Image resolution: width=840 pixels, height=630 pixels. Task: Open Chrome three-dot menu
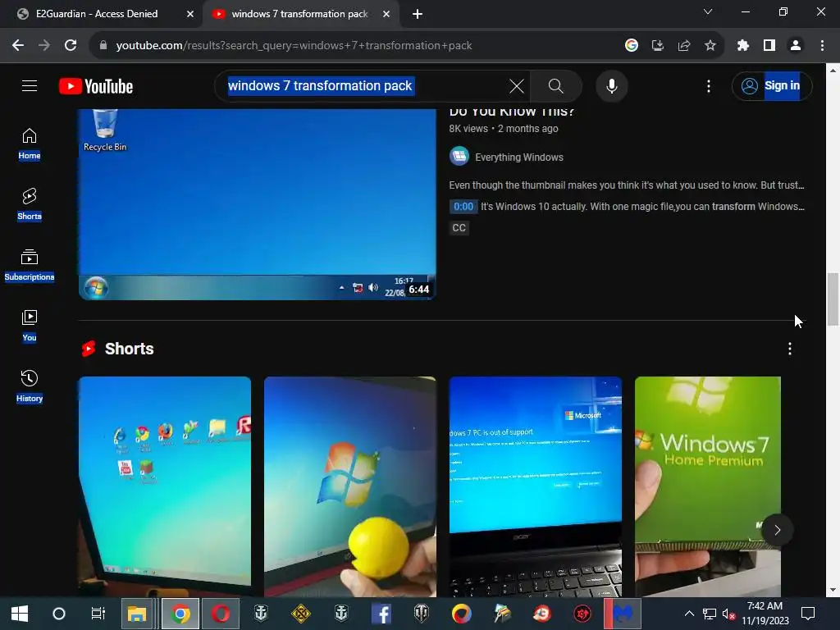pos(822,46)
